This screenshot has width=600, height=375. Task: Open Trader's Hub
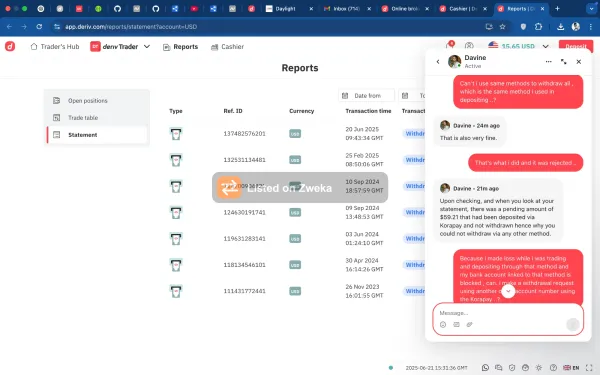(x=55, y=47)
